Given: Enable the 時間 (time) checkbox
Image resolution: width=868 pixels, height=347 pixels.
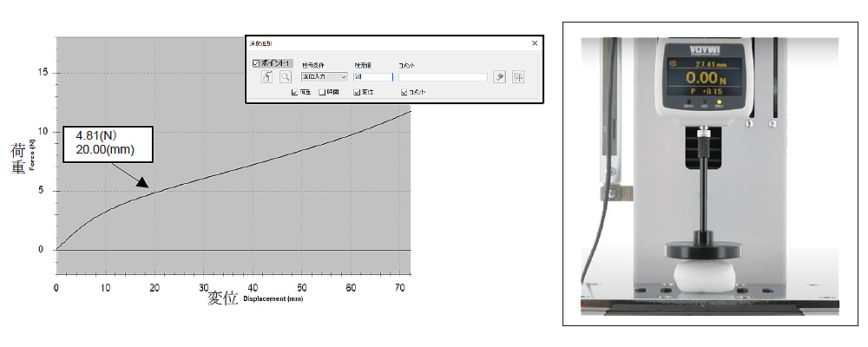Looking at the screenshot, I should tap(322, 91).
